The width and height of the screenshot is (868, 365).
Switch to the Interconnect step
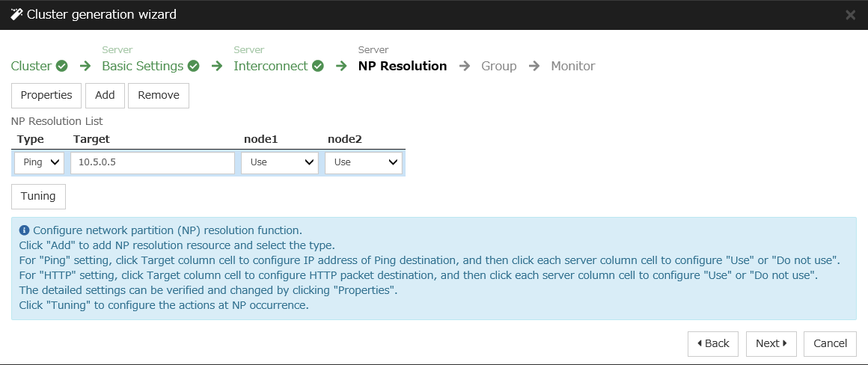coord(270,66)
